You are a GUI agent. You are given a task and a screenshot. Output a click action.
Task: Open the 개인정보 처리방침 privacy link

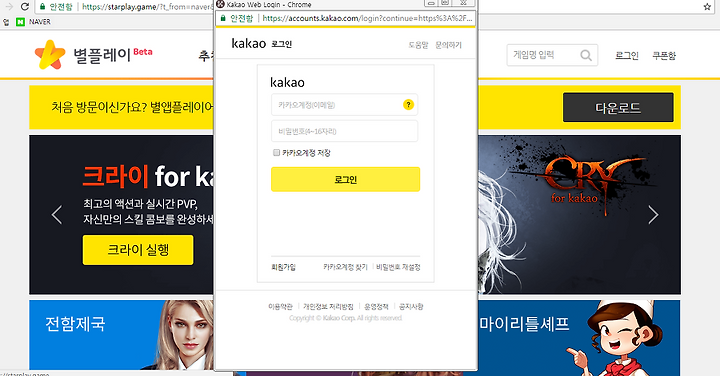328,306
